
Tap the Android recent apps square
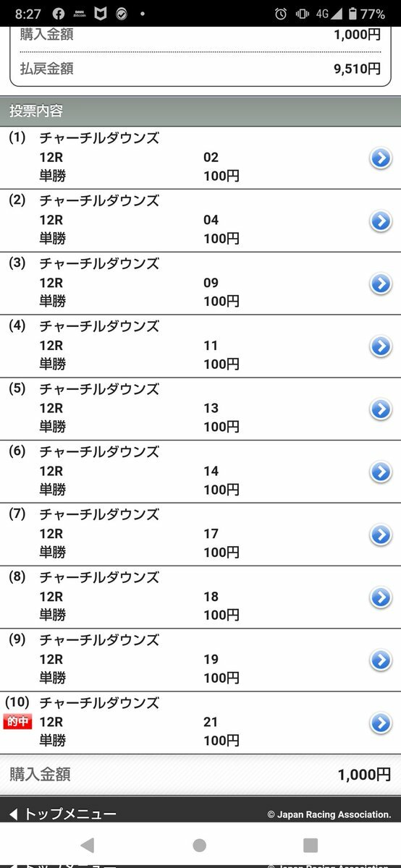pyautogui.click(x=311, y=845)
